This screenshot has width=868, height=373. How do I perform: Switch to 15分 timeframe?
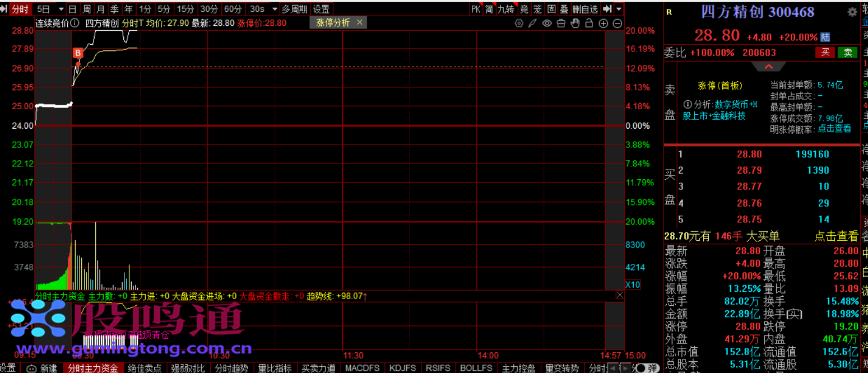185,9
